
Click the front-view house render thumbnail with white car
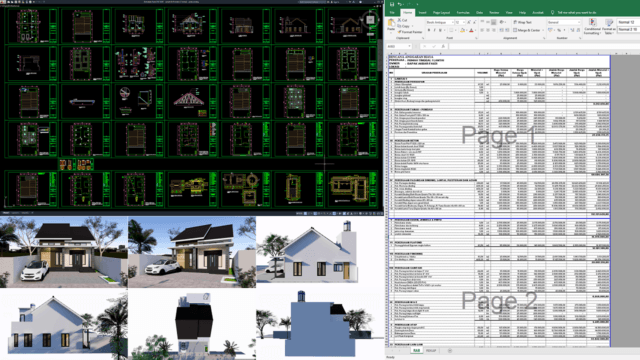pyautogui.click(x=64, y=252)
